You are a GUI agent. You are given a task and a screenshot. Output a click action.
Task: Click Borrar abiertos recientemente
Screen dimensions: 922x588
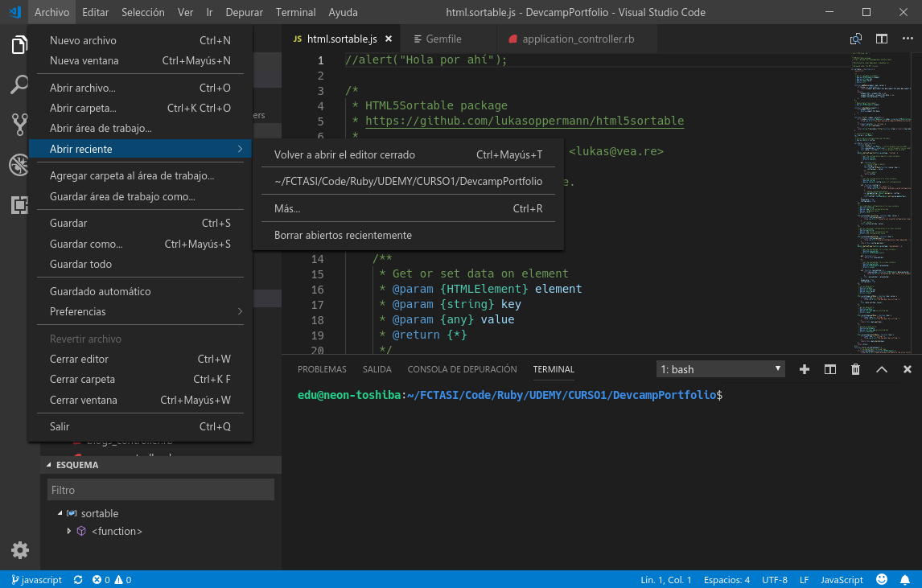click(x=343, y=235)
